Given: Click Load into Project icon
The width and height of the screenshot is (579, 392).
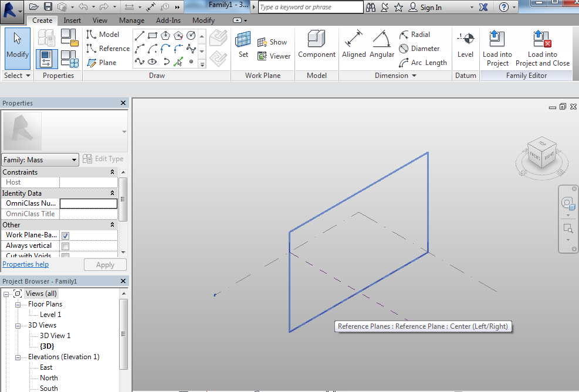Looking at the screenshot, I should pyautogui.click(x=497, y=48).
